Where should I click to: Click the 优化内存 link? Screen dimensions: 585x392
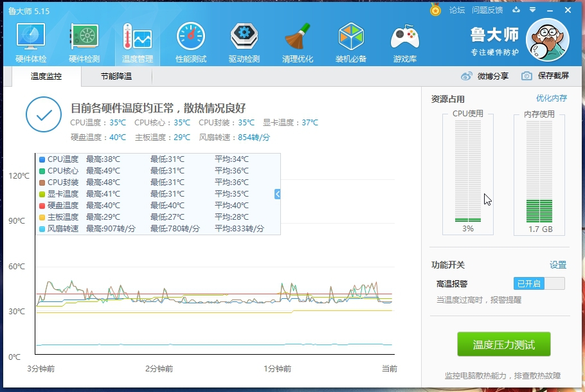coord(552,98)
